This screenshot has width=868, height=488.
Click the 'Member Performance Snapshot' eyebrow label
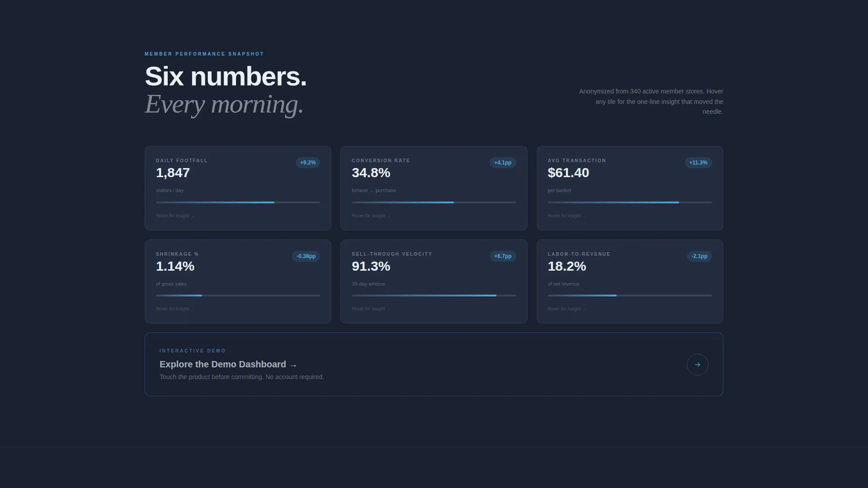(x=204, y=54)
